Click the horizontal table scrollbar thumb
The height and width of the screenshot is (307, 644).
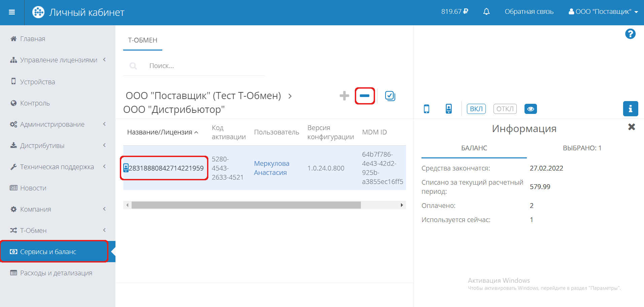point(246,205)
